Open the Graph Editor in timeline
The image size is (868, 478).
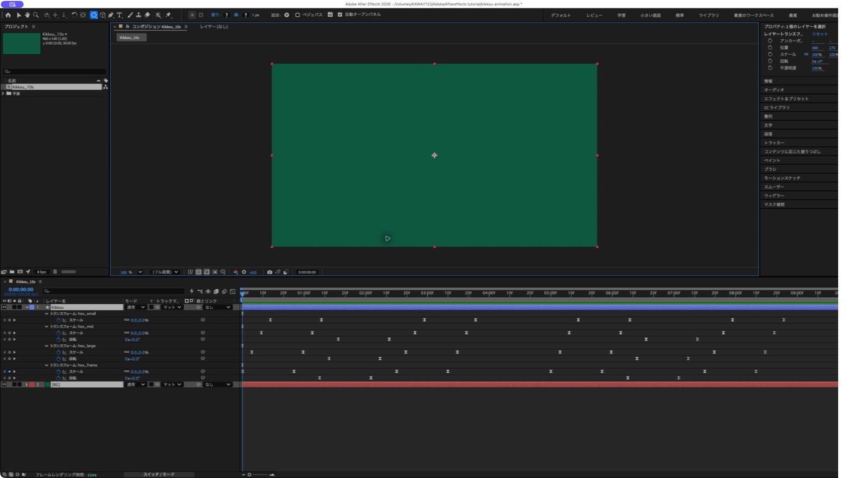coord(233,291)
